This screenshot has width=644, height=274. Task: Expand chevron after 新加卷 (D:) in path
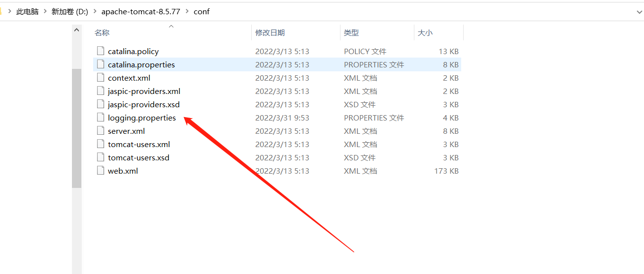95,12
